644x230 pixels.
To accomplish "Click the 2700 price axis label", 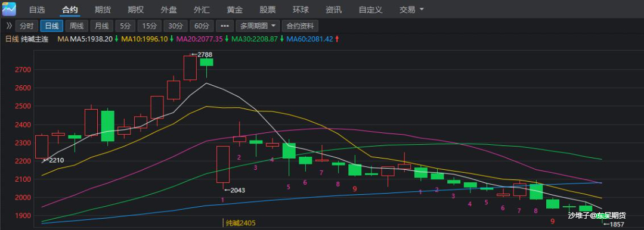I will [x=24, y=70].
